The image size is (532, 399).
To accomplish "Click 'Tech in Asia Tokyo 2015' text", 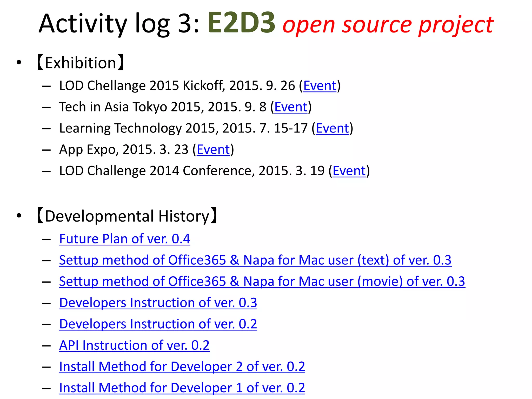I will coord(131,107).
